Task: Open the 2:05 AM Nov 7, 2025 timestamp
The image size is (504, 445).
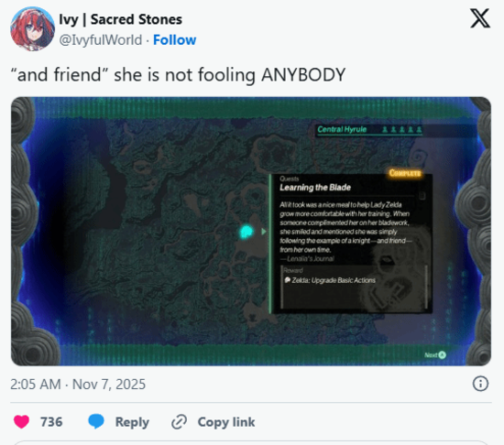Action: coord(78,384)
